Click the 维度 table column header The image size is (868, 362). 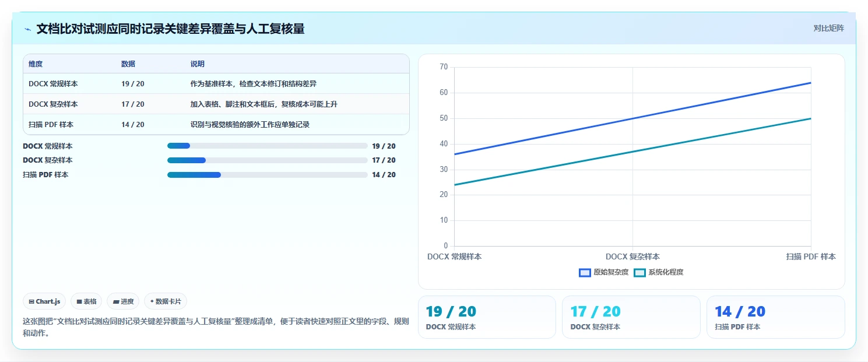point(36,64)
